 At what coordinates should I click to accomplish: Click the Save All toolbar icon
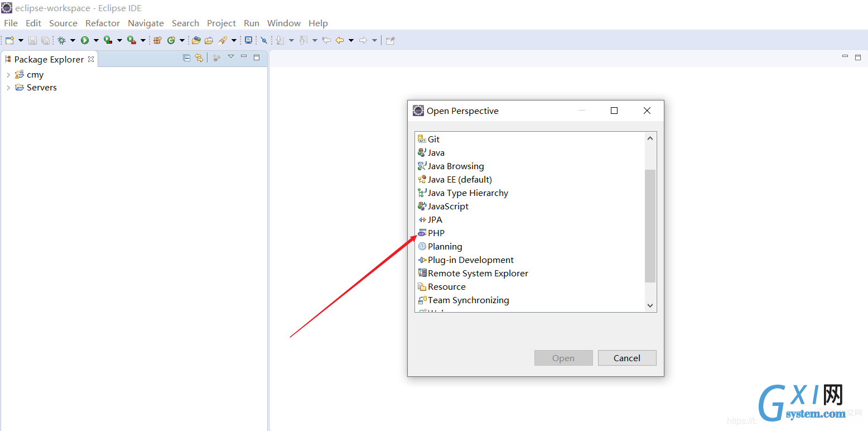(45, 40)
